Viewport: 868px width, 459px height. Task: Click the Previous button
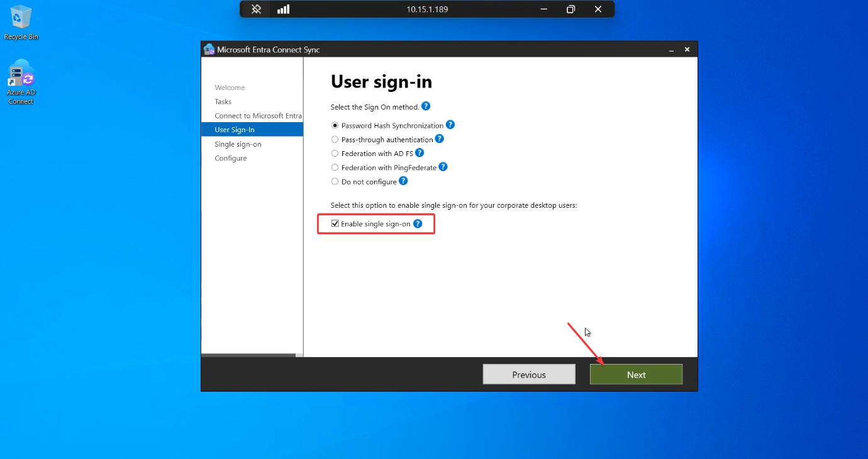tap(529, 375)
